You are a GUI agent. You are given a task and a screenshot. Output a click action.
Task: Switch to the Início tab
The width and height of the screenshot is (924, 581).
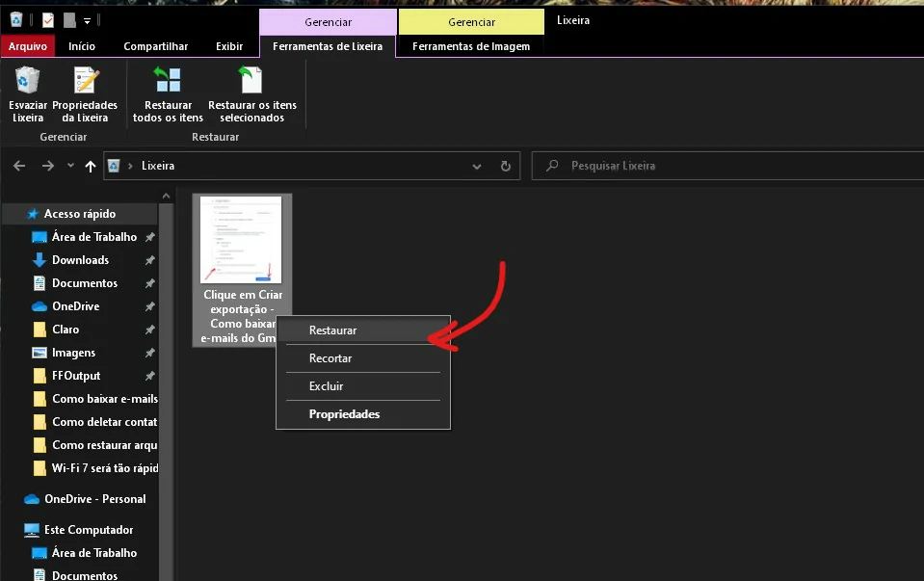pos(81,46)
